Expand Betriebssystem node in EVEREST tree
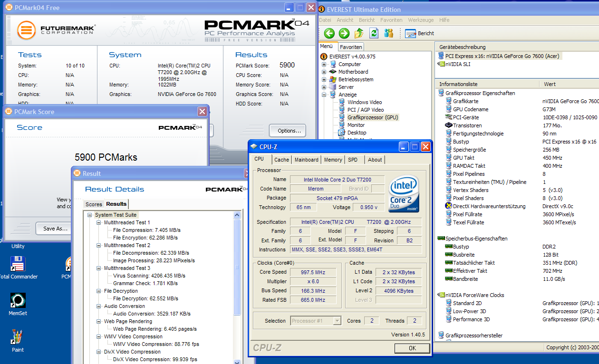The image size is (599, 364). [x=324, y=79]
